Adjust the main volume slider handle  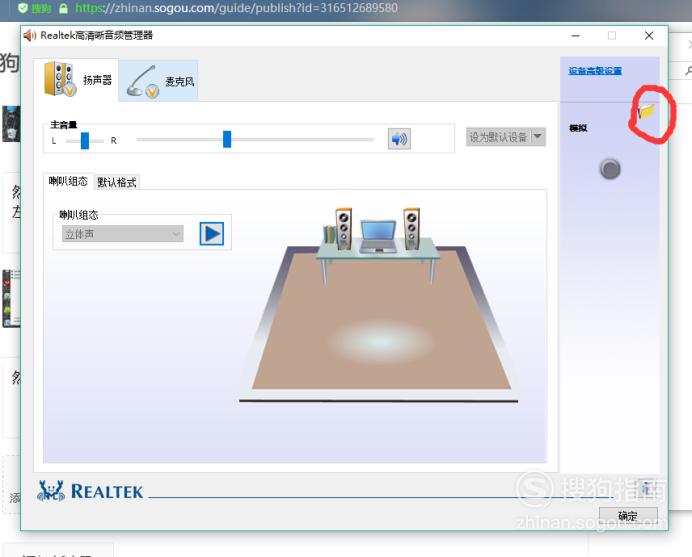pos(227,139)
